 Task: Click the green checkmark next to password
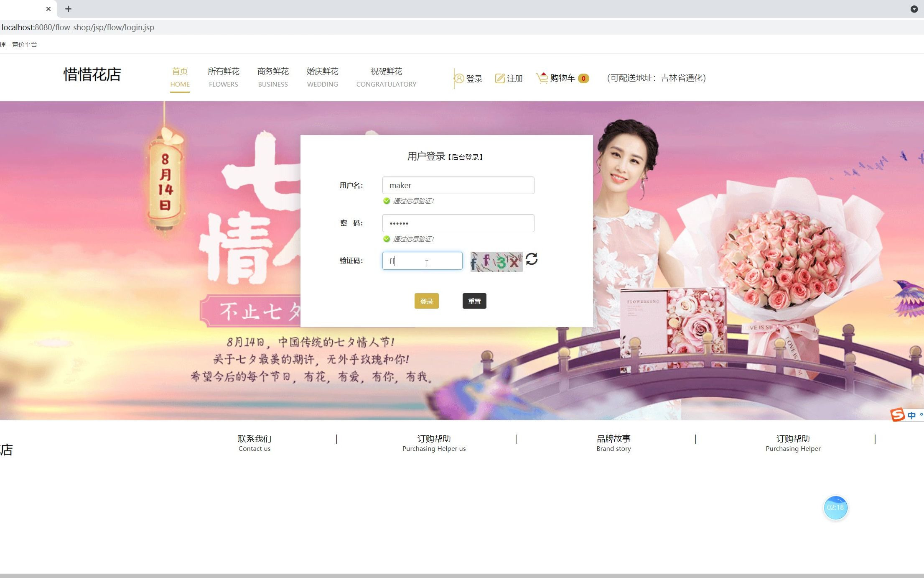click(385, 238)
